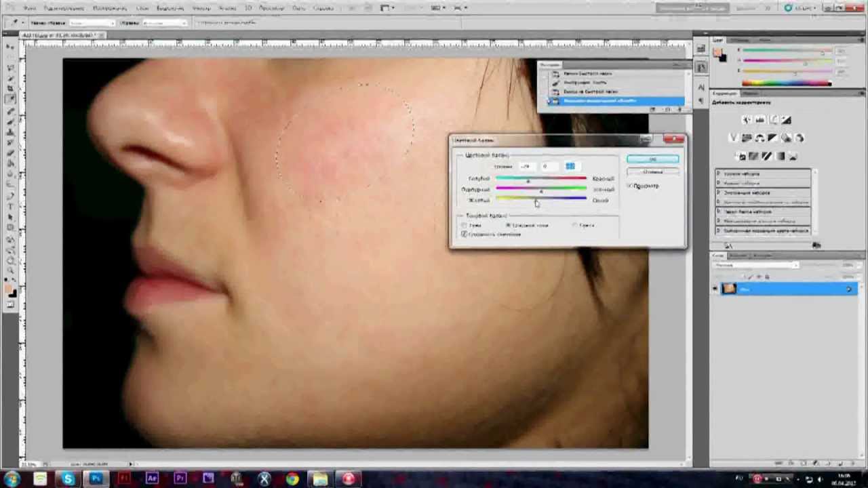Add an Exposure adjustment

(x=787, y=120)
